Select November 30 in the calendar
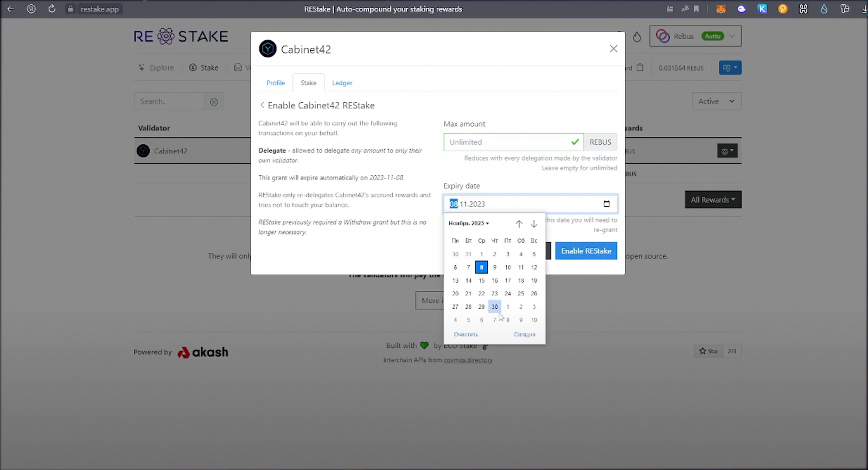This screenshot has height=470, width=868. pos(495,307)
